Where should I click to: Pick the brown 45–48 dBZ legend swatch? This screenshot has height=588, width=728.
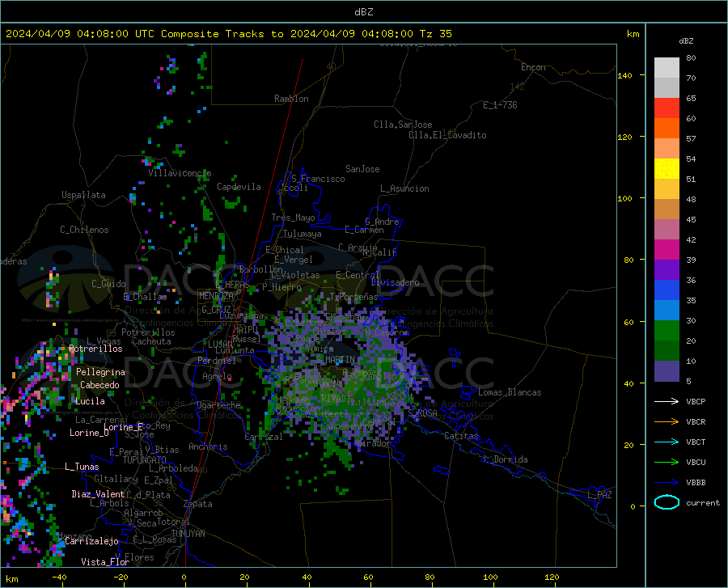point(667,209)
